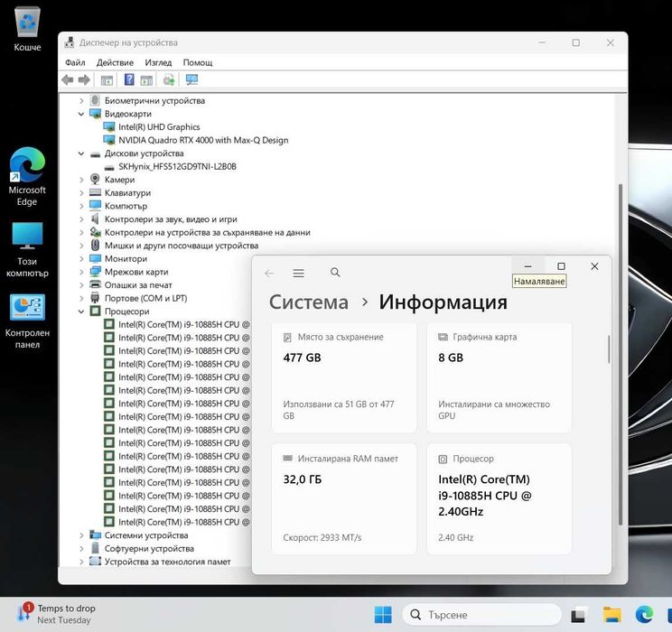Image resolution: width=672 pixels, height=632 pixels.
Task: Expand the Монитори node
Action: tap(81, 259)
